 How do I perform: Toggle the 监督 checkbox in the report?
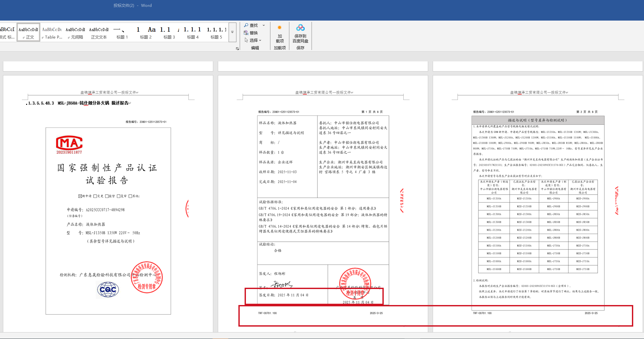pos(107,196)
